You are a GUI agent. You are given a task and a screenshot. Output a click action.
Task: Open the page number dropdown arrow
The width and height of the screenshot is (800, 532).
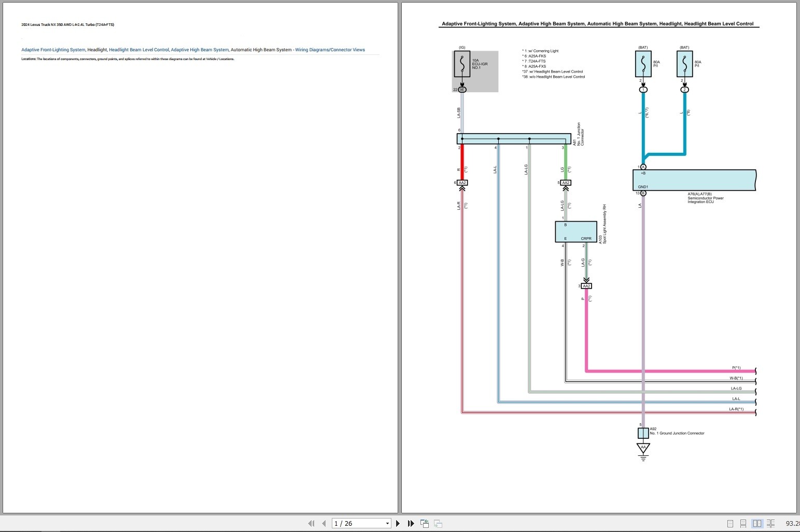coord(387,524)
